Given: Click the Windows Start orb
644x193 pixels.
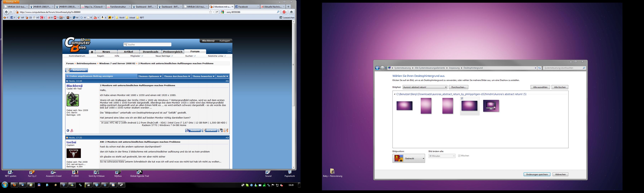Looking at the screenshot, I should [x=5, y=185].
